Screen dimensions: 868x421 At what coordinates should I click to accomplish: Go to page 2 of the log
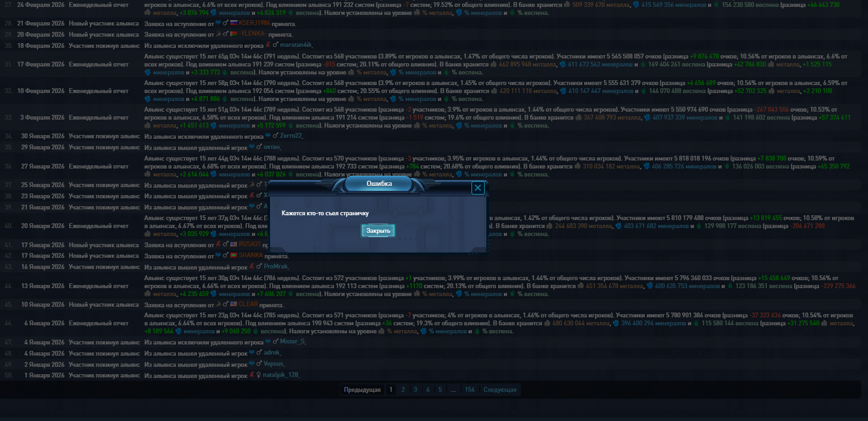click(x=403, y=390)
